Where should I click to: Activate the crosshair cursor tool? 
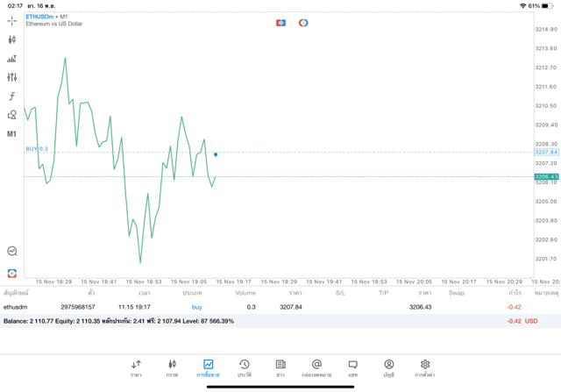pyautogui.click(x=12, y=21)
